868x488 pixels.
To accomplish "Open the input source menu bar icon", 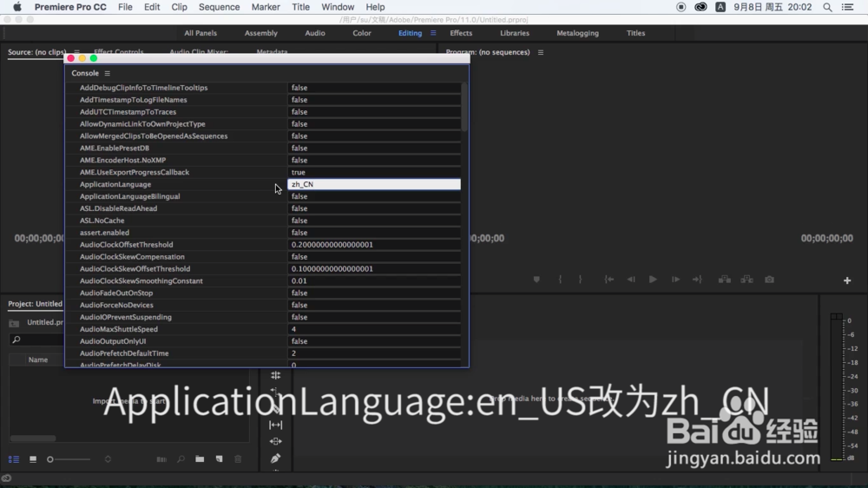I will pos(720,7).
